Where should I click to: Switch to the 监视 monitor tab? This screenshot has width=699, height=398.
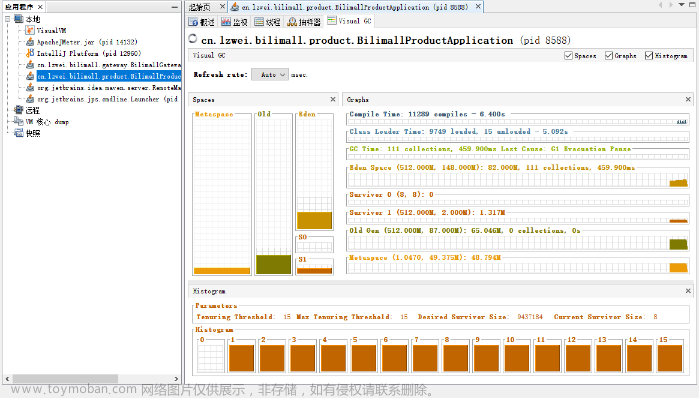(x=234, y=22)
